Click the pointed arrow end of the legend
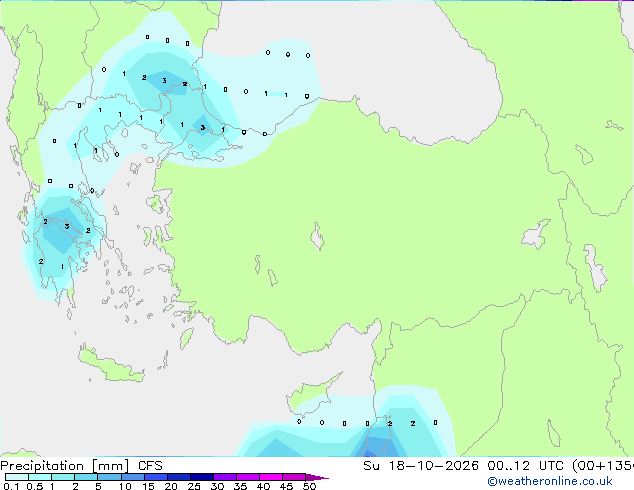 coord(317,477)
